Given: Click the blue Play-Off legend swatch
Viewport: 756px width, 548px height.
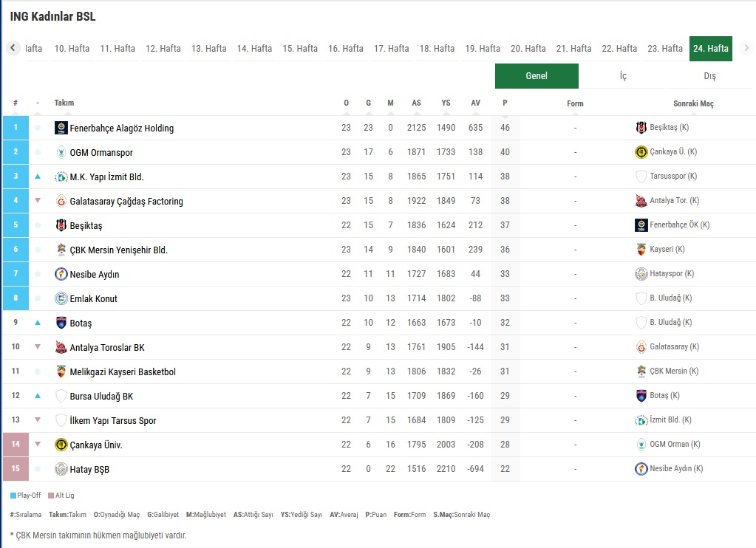Looking at the screenshot, I should click(x=13, y=496).
